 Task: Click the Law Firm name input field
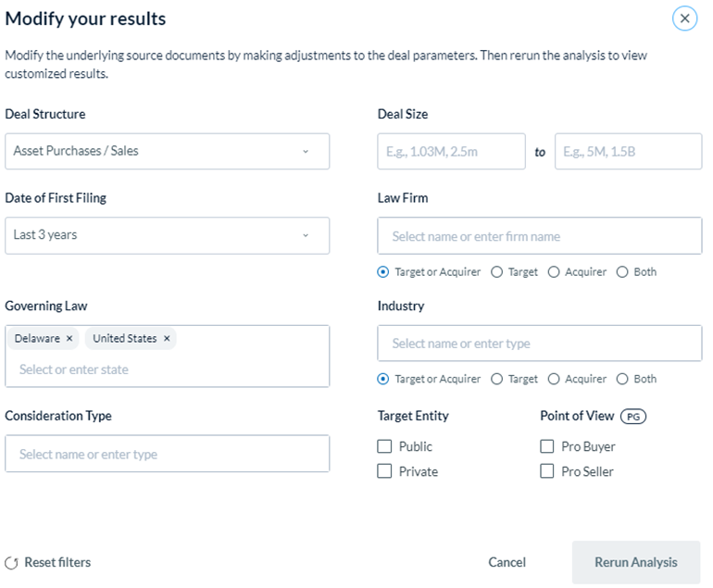(x=539, y=235)
